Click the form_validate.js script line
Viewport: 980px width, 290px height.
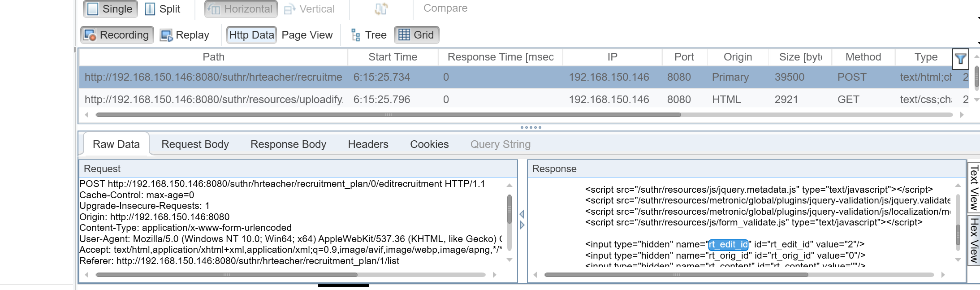point(754,222)
